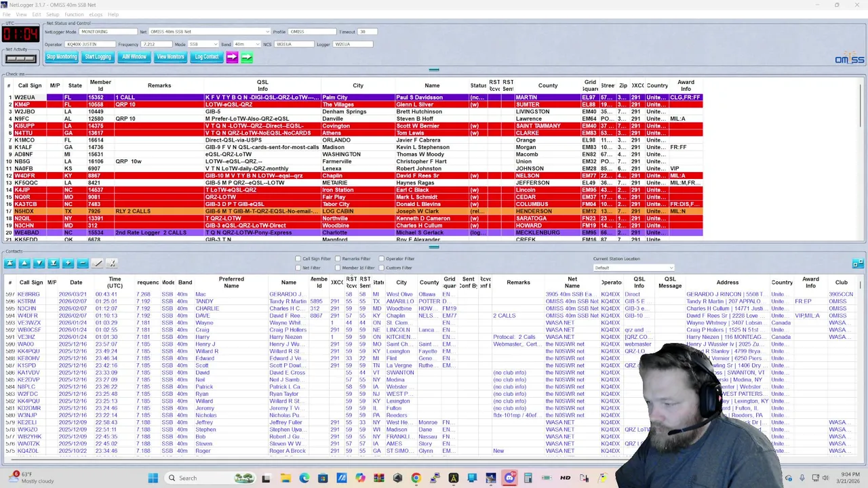Enable the Member Id Filter checkbox
This screenshot has width=868, height=488.
click(x=338, y=268)
